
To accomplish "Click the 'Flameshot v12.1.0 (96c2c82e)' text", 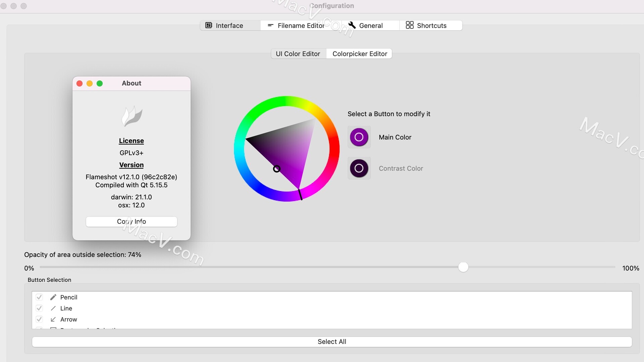I will (131, 177).
